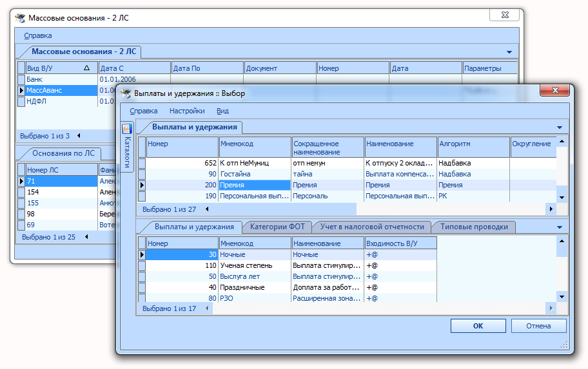
Task: Click the Массовые основания window title icon
Action: [20, 17]
